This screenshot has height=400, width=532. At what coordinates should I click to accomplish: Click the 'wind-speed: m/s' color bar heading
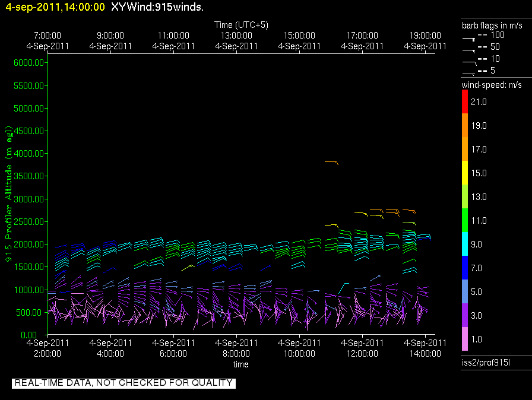(492, 85)
